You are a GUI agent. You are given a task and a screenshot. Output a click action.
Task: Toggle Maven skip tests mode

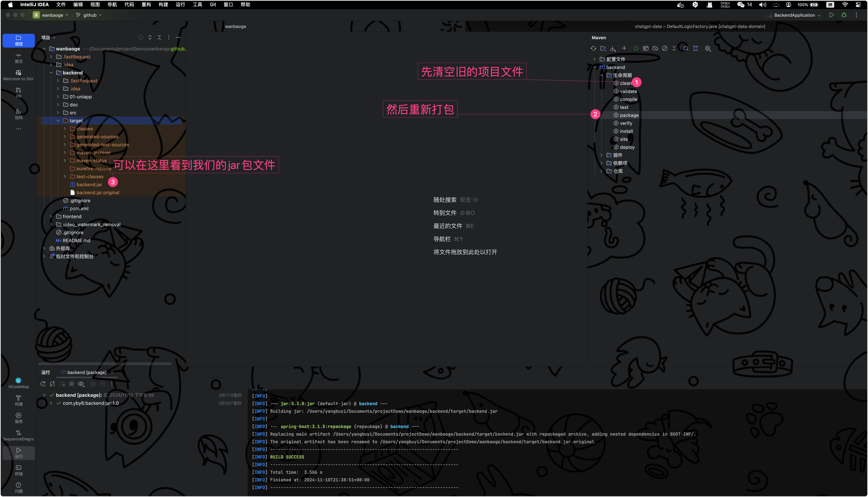pos(665,48)
